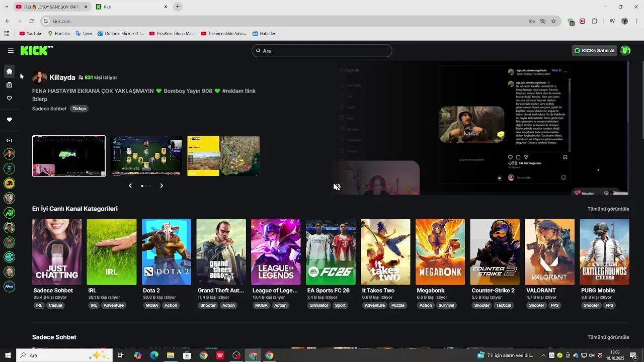Open the Extensions puzzle icon
The height and width of the screenshot is (362, 644).
click(x=594, y=21)
